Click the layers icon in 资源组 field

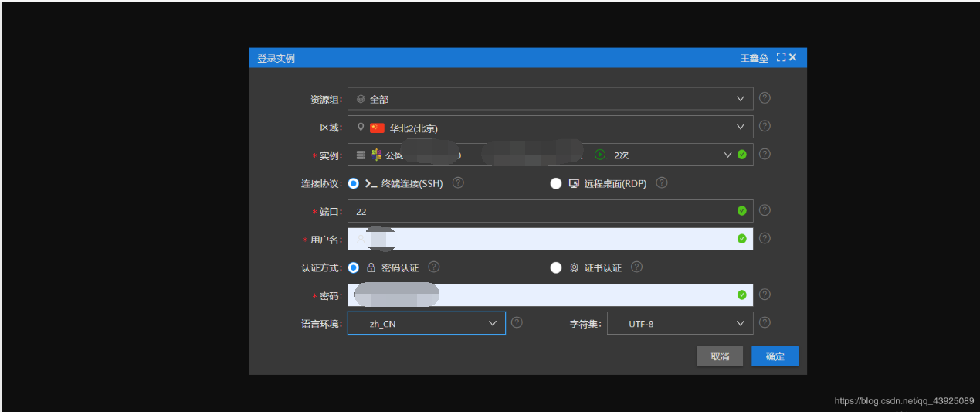pyautogui.click(x=361, y=99)
